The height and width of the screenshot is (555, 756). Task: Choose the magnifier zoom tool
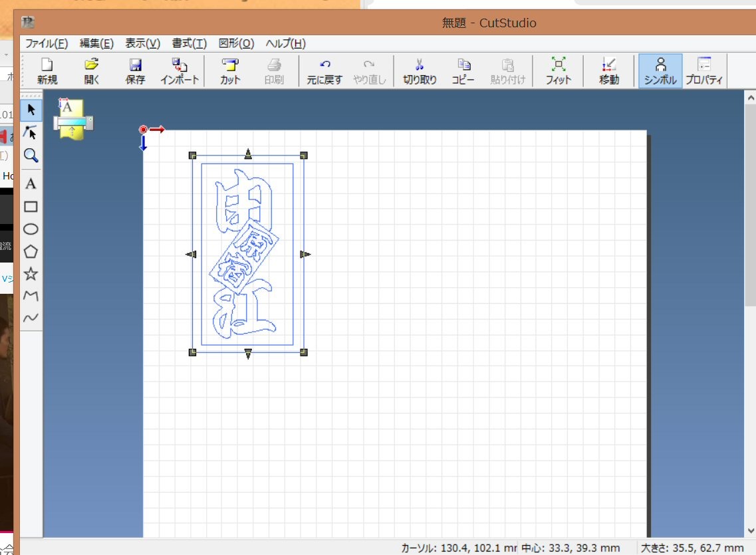click(x=31, y=155)
